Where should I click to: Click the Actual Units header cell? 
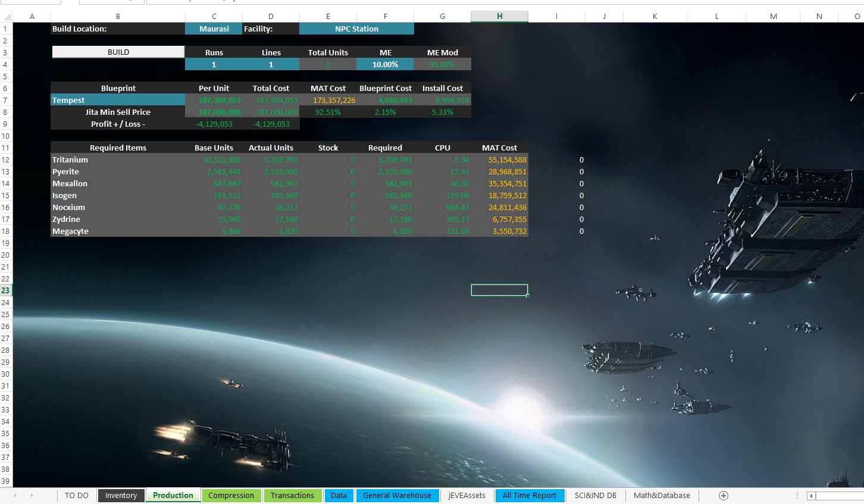(271, 148)
